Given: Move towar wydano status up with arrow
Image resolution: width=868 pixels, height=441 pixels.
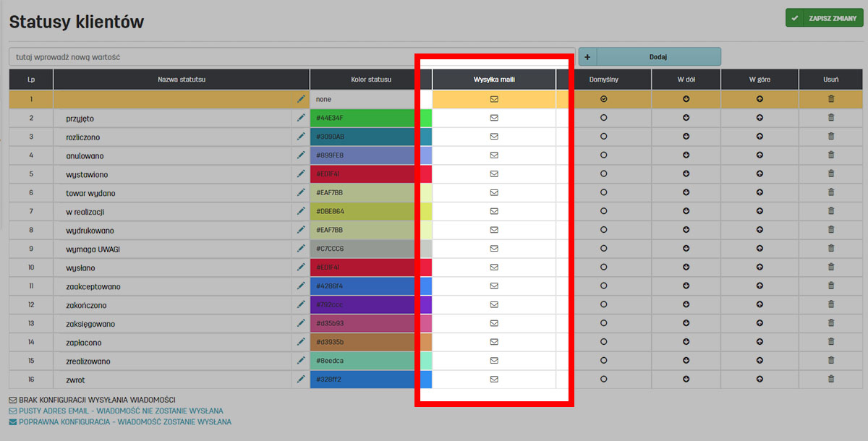Looking at the screenshot, I should tap(759, 192).
